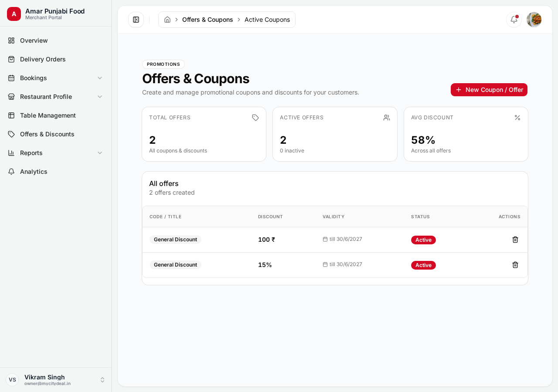Viewport: 558px width, 392px height.
Task: Delete the 100 ₹ General Discount offer
Action: tap(515, 240)
